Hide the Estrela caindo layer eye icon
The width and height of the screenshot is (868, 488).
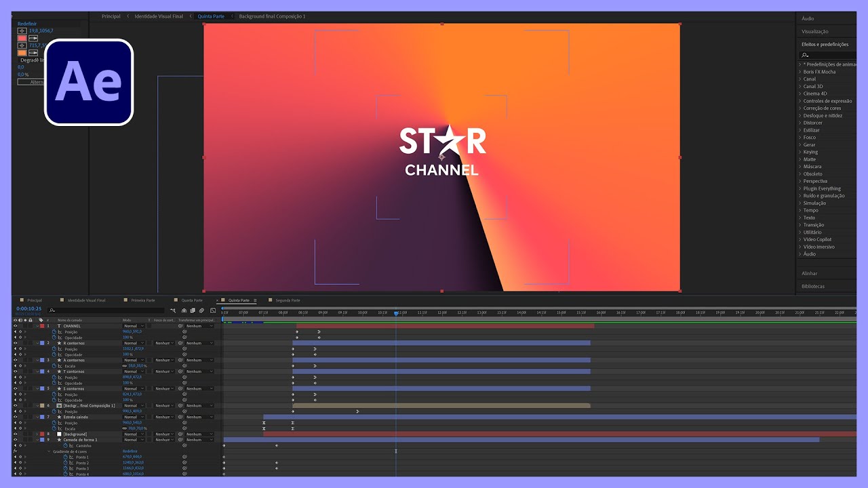point(16,417)
